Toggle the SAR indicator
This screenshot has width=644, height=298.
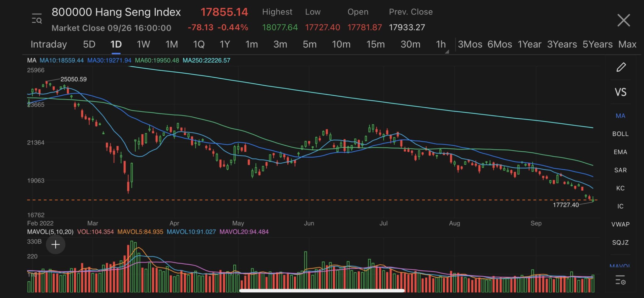click(620, 170)
